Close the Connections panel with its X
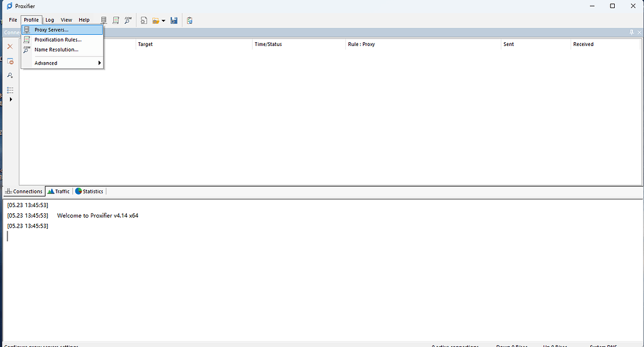This screenshot has width=644, height=347. point(640,32)
